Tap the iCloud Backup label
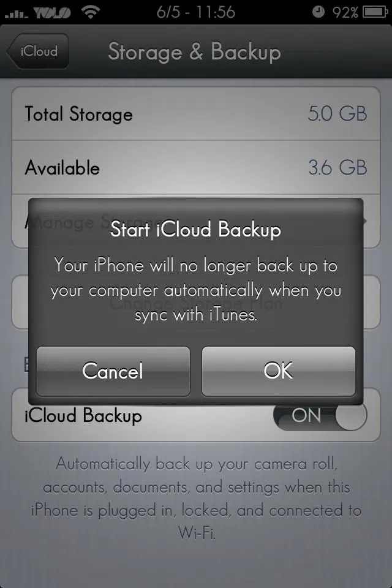The width and height of the screenshot is (392, 588). pyautogui.click(x=83, y=416)
